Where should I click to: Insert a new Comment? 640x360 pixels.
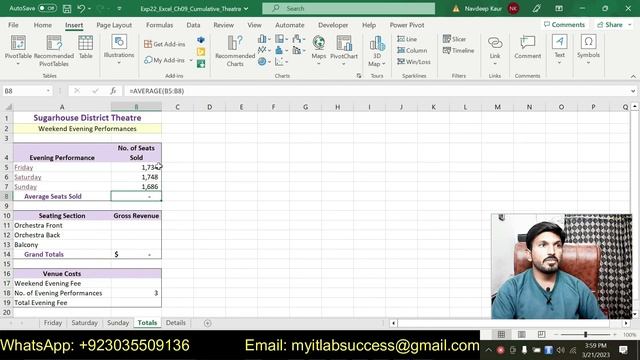coord(527,47)
